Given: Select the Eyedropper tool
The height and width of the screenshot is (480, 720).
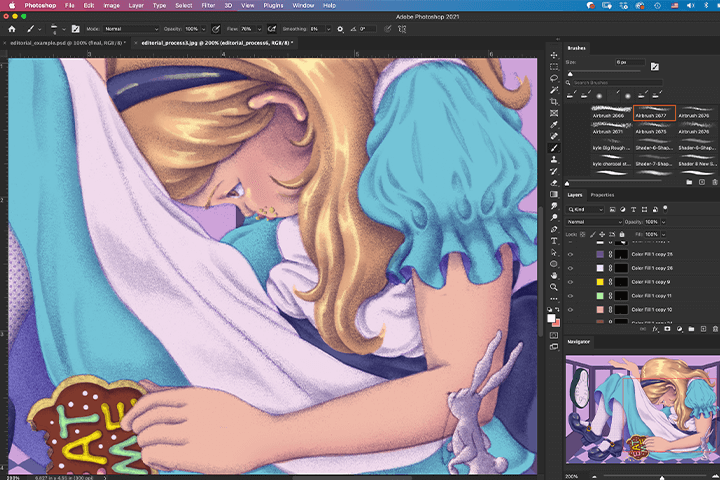Looking at the screenshot, I should (554, 124).
